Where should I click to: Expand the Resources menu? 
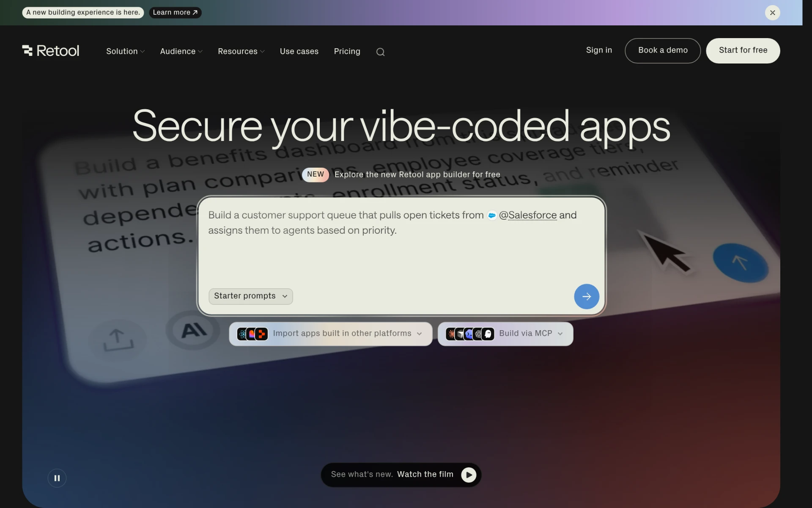pos(241,51)
